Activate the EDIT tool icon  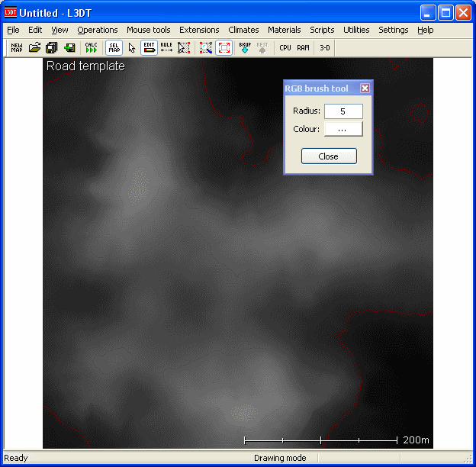[x=149, y=47]
